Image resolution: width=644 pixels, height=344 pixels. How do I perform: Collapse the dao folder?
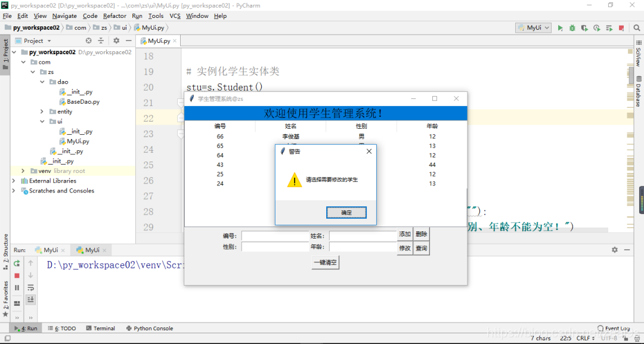(42, 82)
